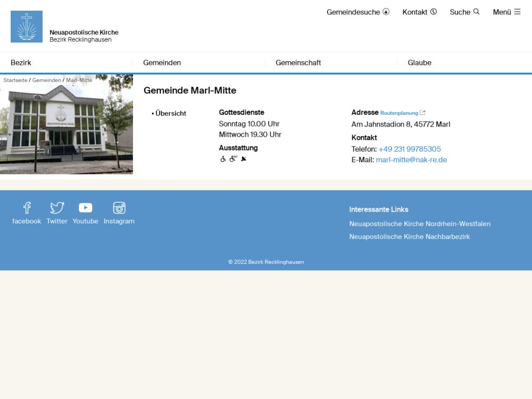Click the church cross logo
The height and width of the screenshot is (399, 532).
pyautogui.click(x=27, y=27)
